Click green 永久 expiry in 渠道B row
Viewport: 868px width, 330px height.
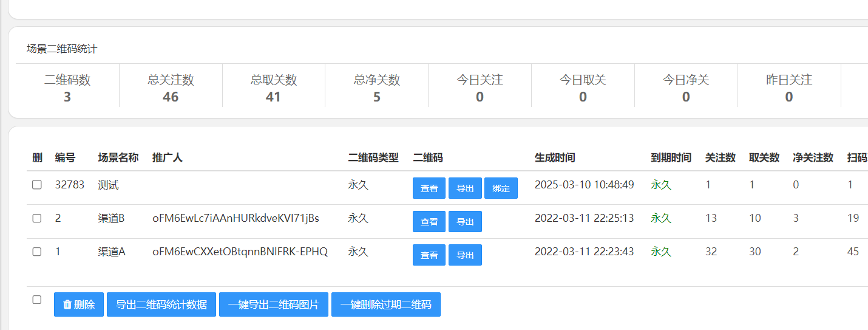661,218
